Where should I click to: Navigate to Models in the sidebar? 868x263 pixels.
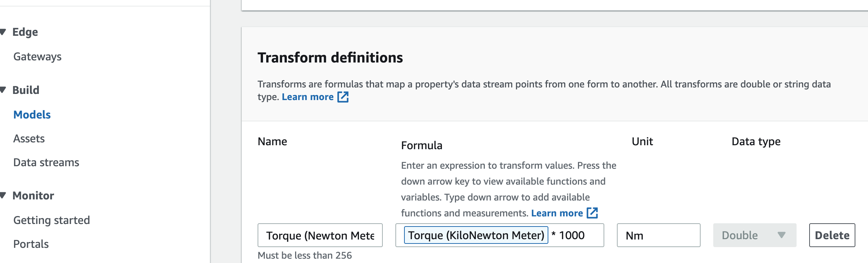pyautogui.click(x=32, y=115)
